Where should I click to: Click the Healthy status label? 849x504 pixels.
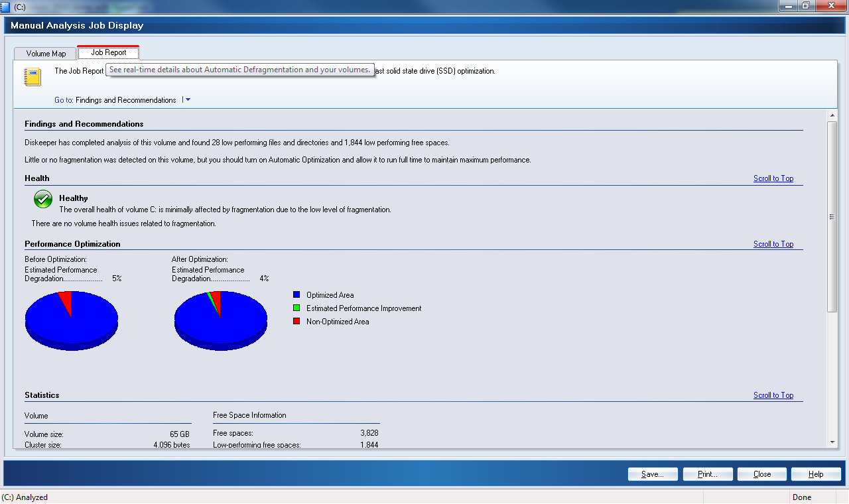(x=73, y=198)
